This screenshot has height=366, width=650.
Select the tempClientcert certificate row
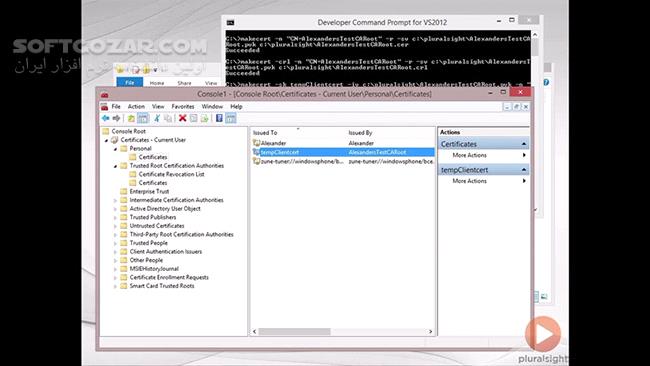pyautogui.click(x=343, y=152)
